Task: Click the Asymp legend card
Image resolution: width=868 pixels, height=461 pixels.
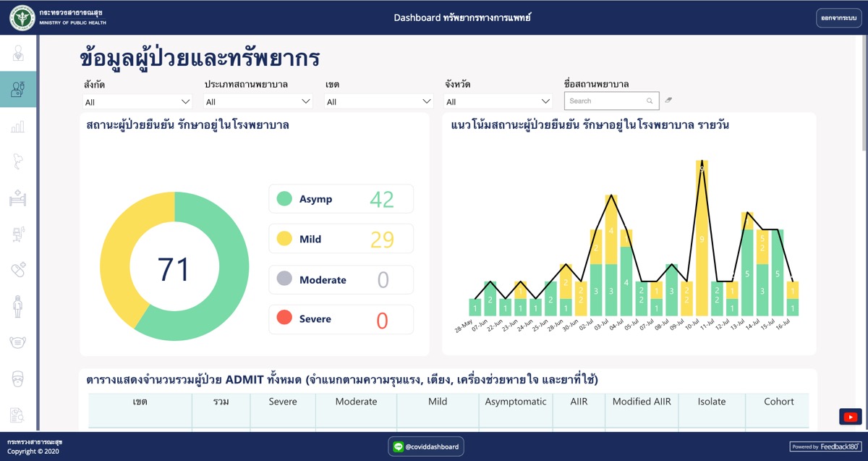Action: (x=341, y=199)
